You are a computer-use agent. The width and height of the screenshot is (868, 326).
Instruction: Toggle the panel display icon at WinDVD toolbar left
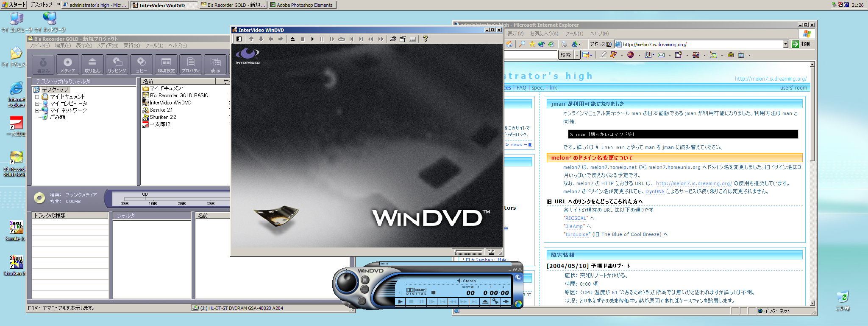239,39
